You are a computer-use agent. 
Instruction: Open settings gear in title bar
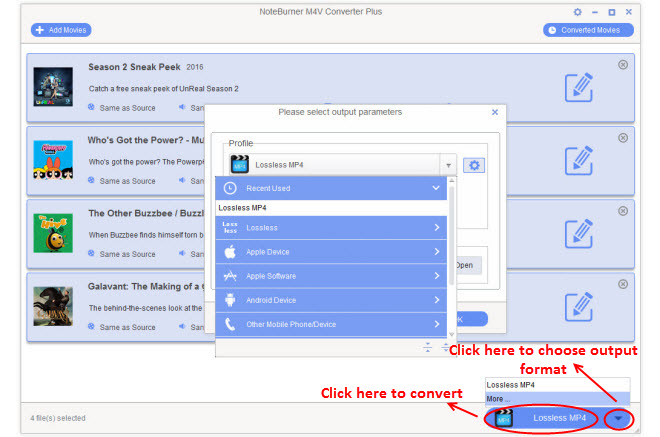578,12
